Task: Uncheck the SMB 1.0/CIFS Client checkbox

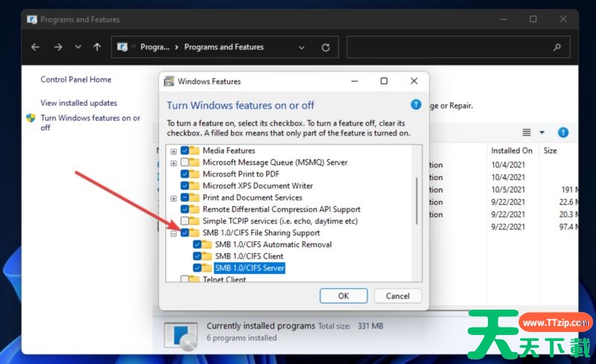Action: coord(197,257)
